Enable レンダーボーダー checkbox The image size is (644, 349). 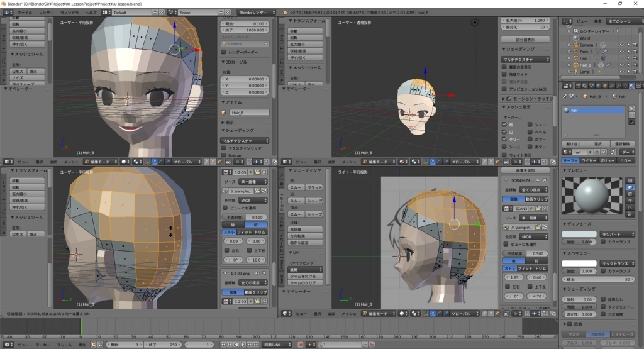click(x=223, y=52)
